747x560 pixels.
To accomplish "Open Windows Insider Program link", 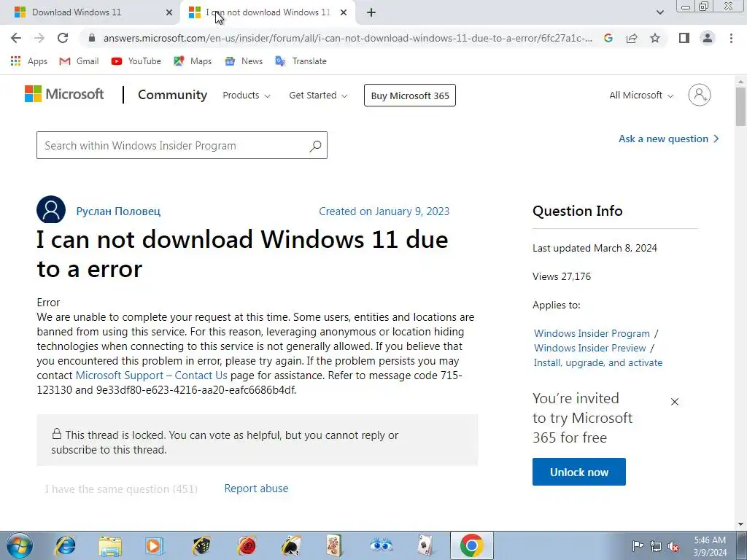I will 592,333.
